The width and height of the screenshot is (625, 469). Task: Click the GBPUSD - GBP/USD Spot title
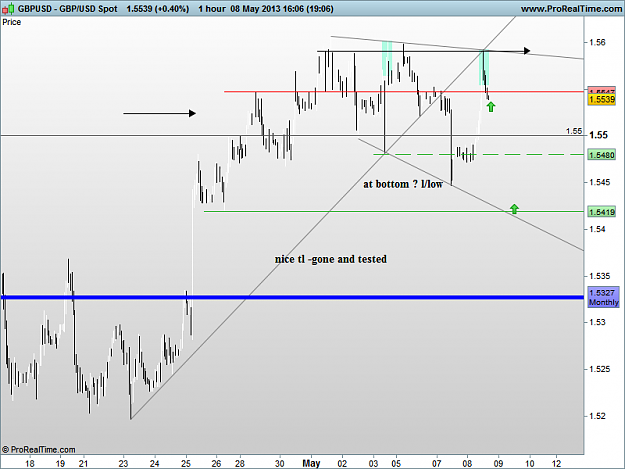67,9
